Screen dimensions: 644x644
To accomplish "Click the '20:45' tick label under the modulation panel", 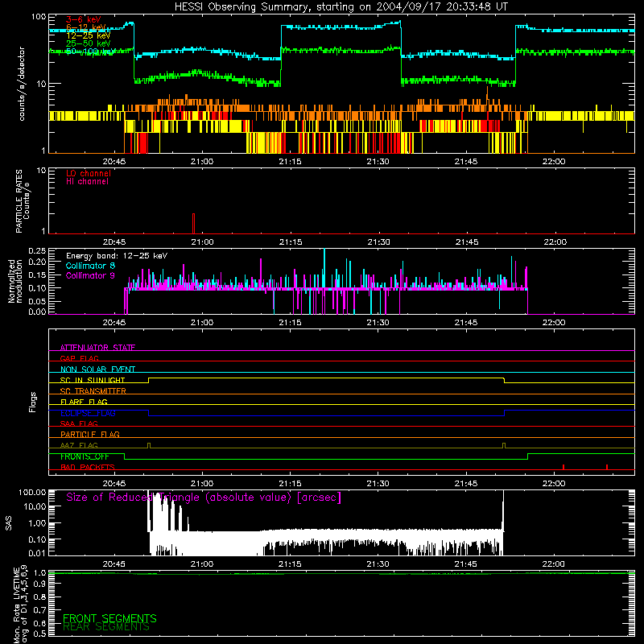I will pyautogui.click(x=114, y=323).
